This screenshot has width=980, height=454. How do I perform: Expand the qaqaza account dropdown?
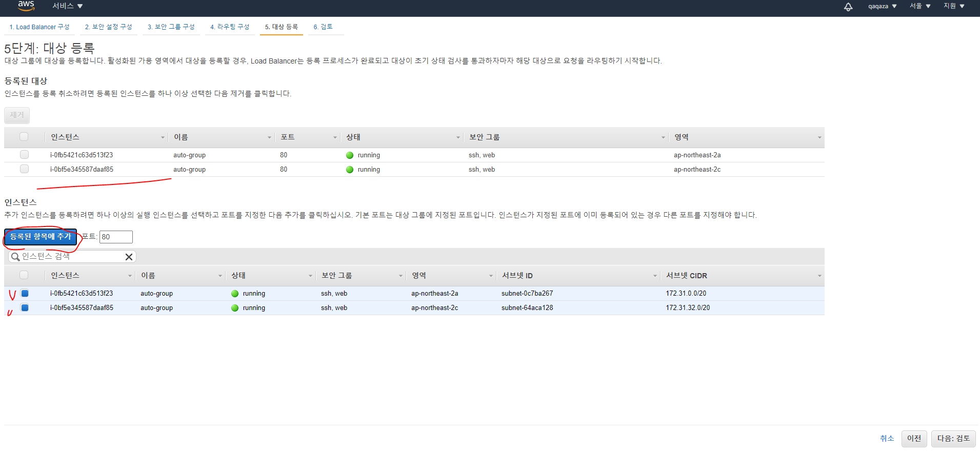point(882,6)
